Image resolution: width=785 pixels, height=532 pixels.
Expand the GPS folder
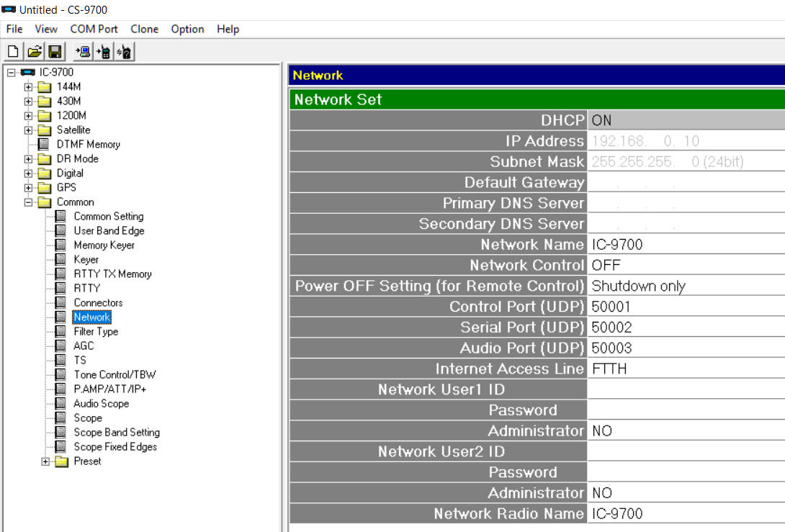point(28,188)
